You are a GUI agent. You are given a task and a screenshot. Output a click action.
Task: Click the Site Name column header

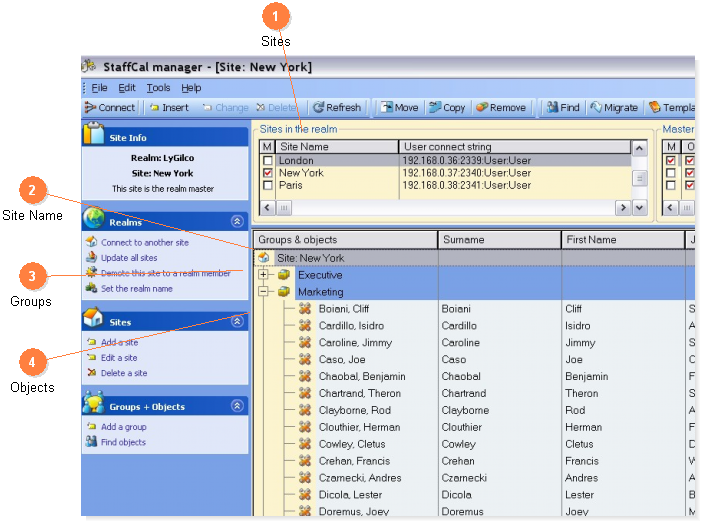tap(336, 146)
